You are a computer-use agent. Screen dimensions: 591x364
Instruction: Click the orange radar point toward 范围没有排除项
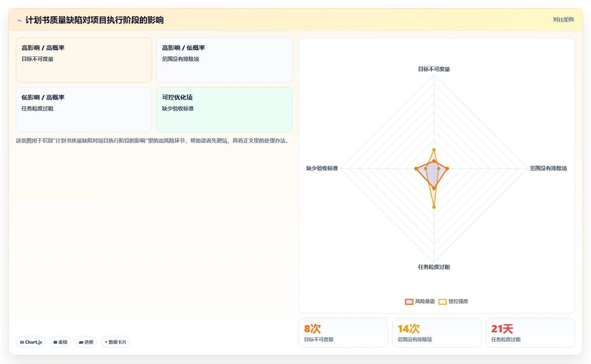click(x=447, y=168)
